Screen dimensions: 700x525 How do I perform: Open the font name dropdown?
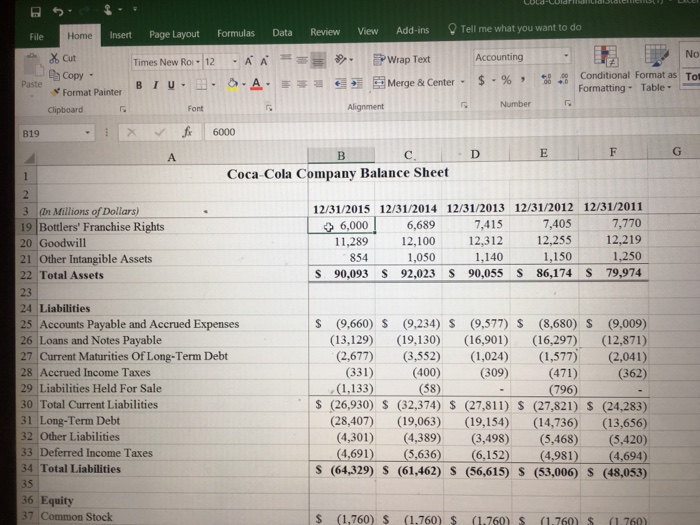pos(198,62)
